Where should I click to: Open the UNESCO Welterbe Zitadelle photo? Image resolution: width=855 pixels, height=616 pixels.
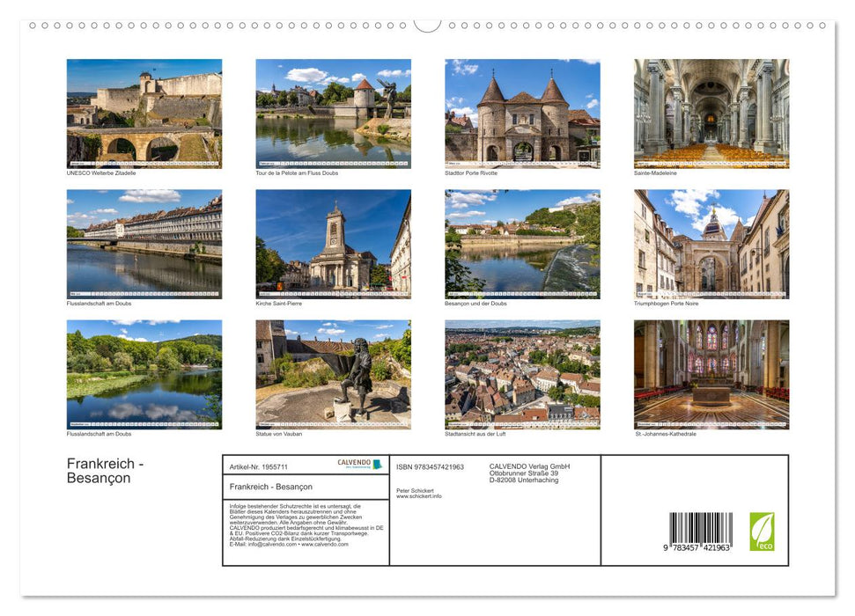[x=144, y=112]
